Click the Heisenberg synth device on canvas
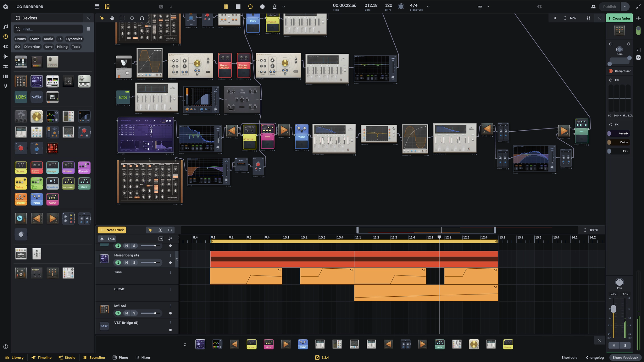 [146, 135]
